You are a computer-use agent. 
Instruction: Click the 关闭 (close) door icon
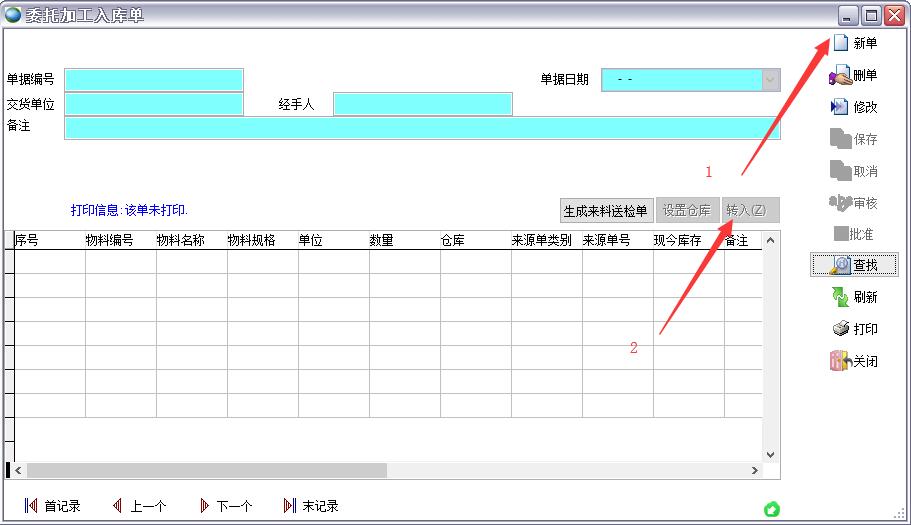pos(840,361)
